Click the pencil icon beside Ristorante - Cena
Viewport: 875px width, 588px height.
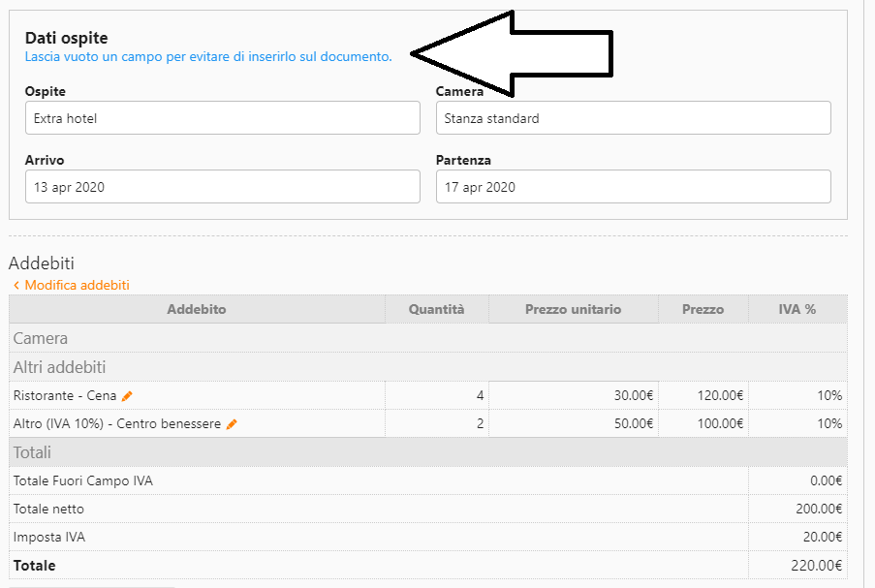pyautogui.click(x=127, y=396)
